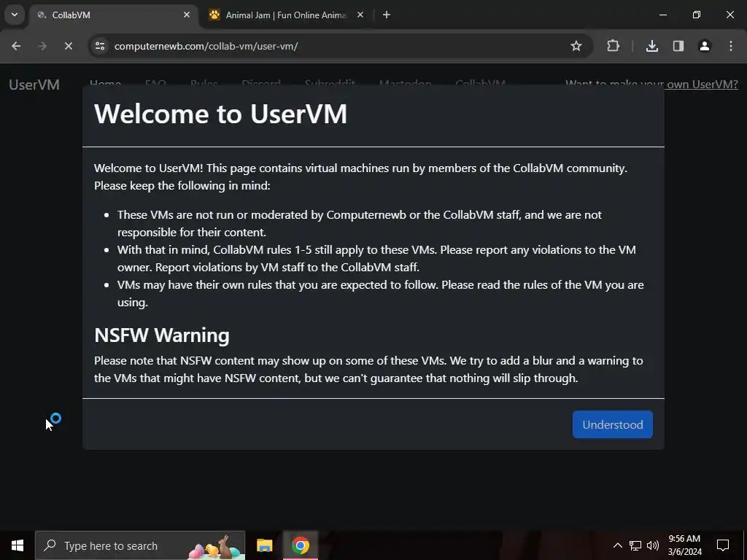
Task: Click the taskbar search box
Action: 140,545
